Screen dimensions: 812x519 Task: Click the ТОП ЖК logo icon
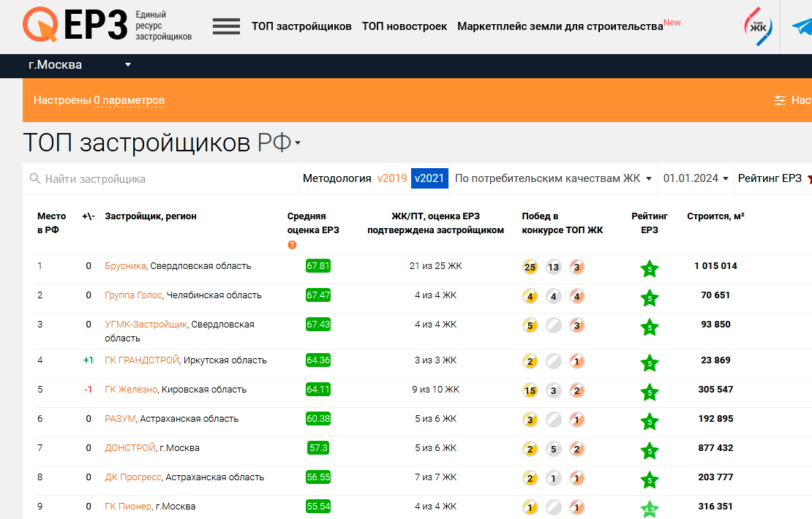pos(758,27)
